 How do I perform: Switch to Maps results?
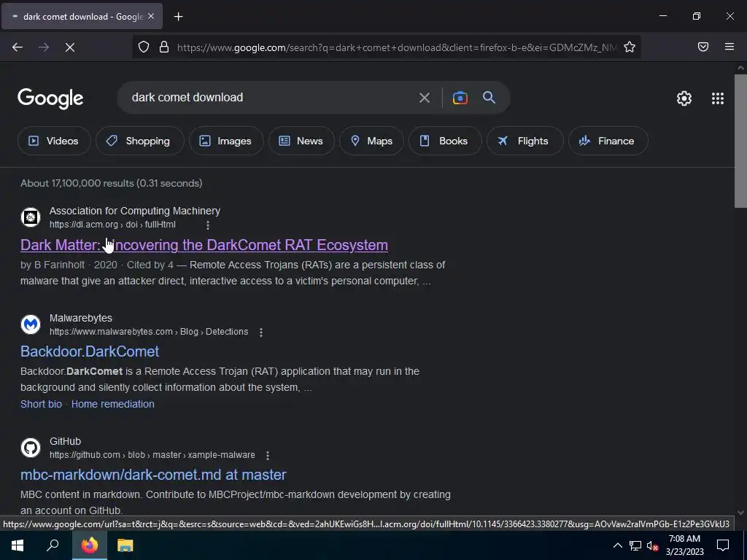tap(371, 141)
